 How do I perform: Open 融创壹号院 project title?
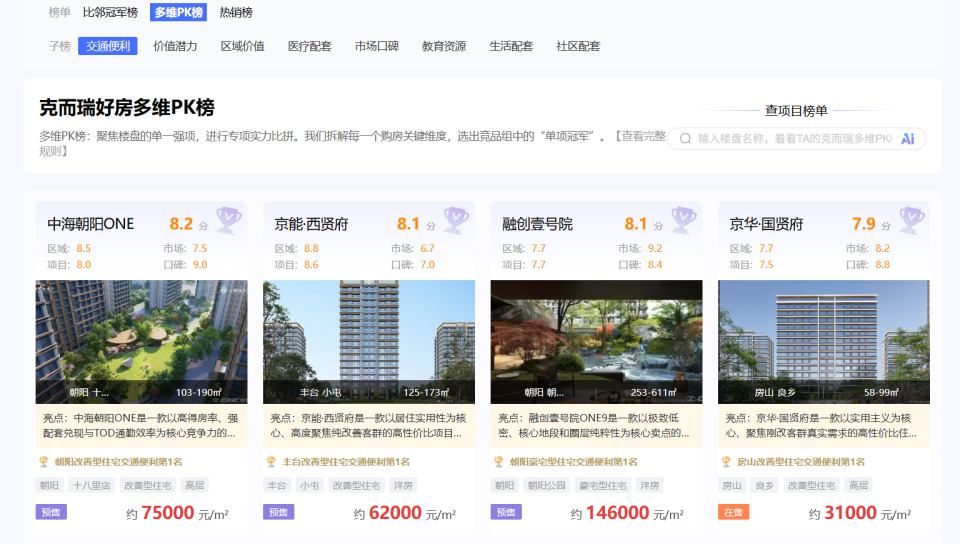[x=538, y=224]
